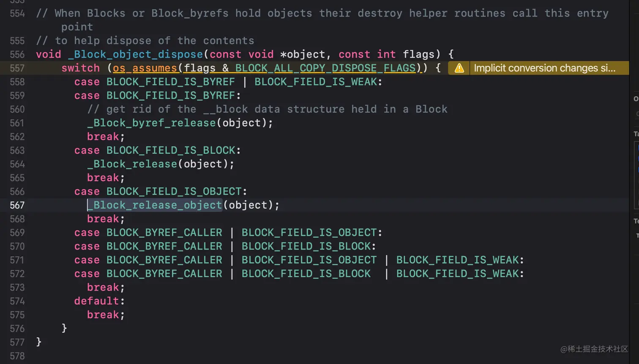
Task: Select BLOCK_FIELD_IS_WEAK on line 558
Action: click(x=318, y=81)
